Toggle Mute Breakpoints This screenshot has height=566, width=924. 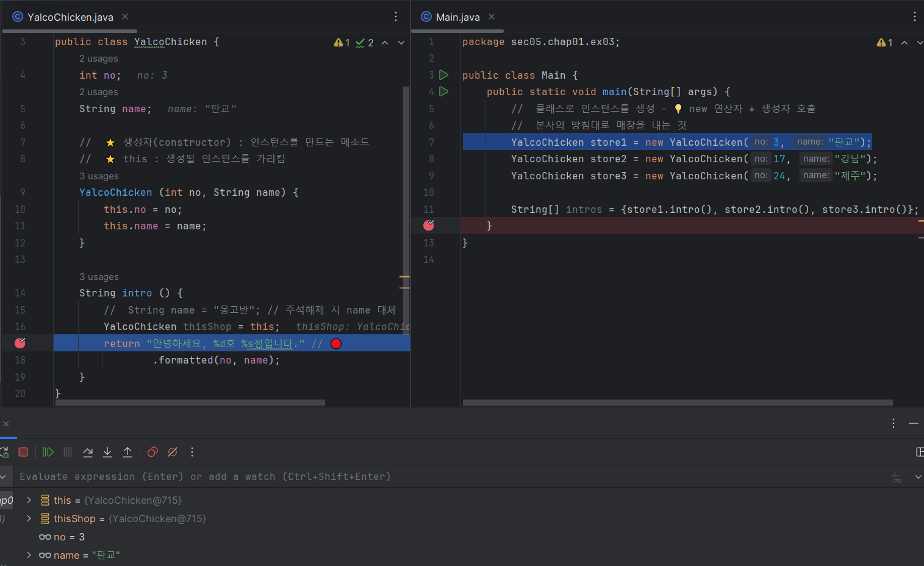tap(173, 452)
